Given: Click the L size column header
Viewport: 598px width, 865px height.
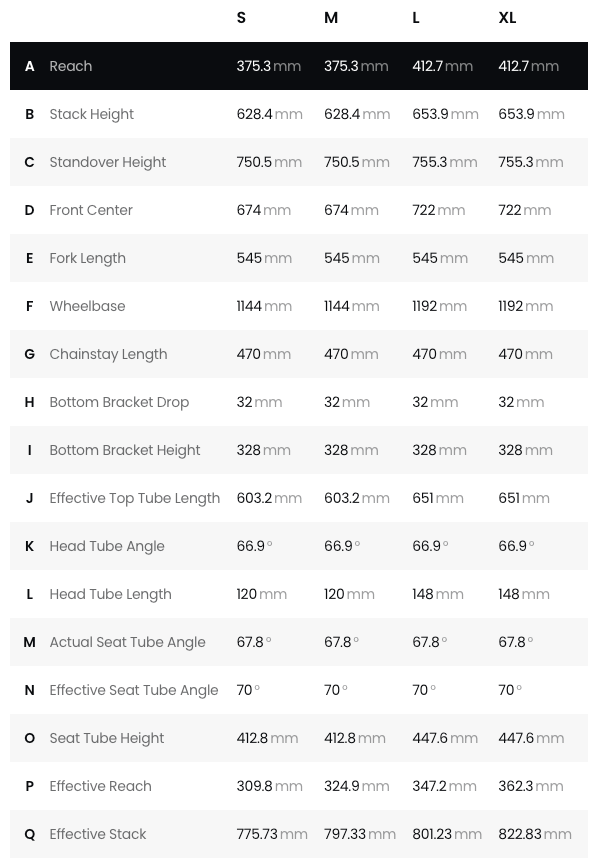Looking at the screenshot, I should (416, 18).
